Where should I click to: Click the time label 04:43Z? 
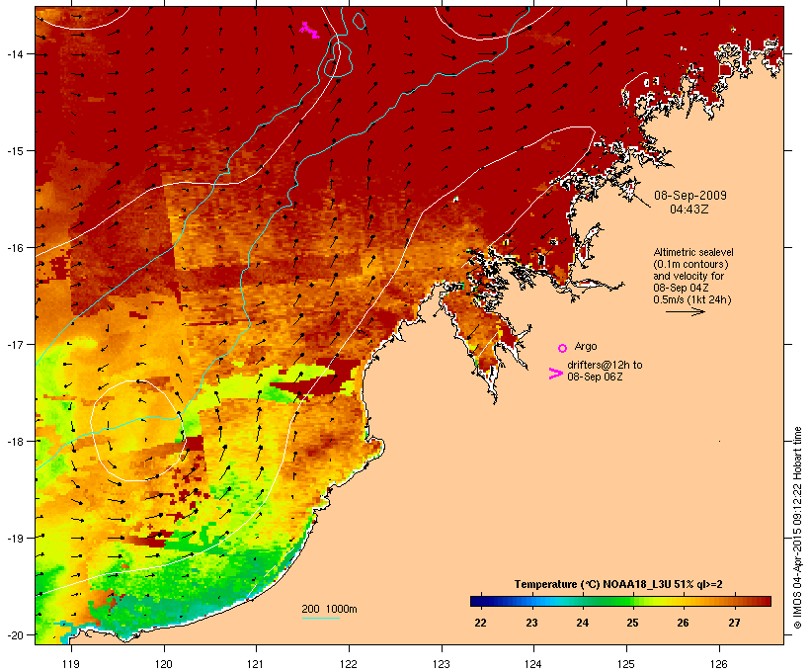[x=689, y=210]
